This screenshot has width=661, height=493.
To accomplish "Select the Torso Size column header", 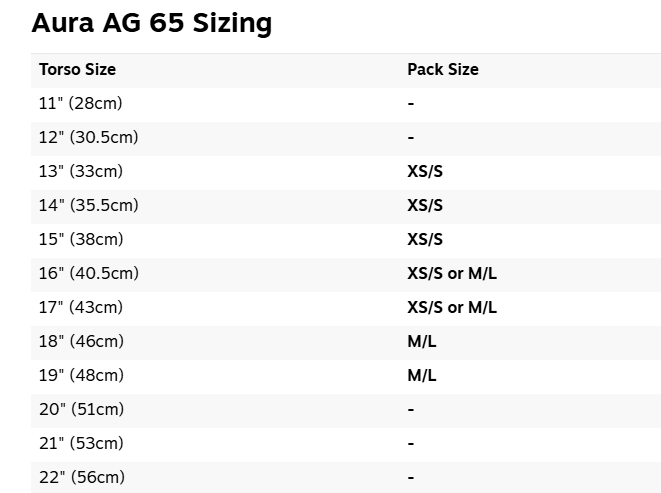I will [x=77, y=70].
